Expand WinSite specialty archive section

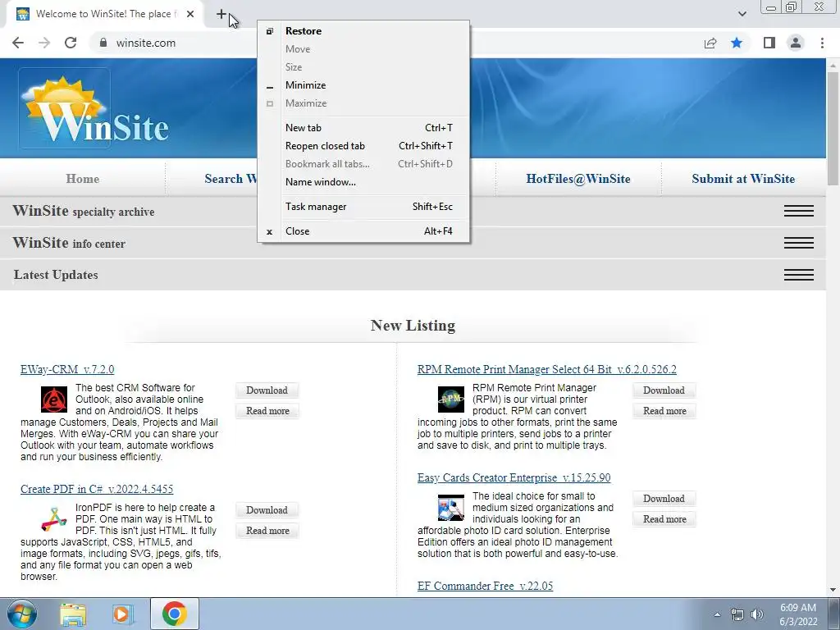point(799,211)
